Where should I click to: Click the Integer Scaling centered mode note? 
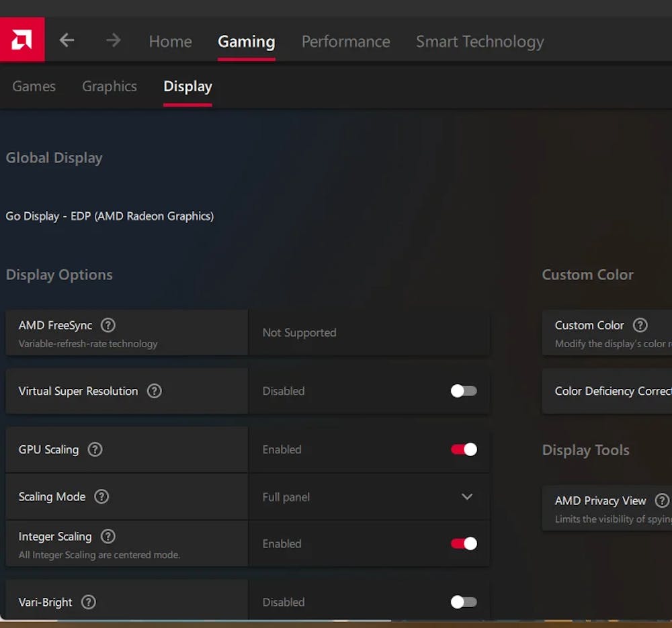click(x=99, y=555)
